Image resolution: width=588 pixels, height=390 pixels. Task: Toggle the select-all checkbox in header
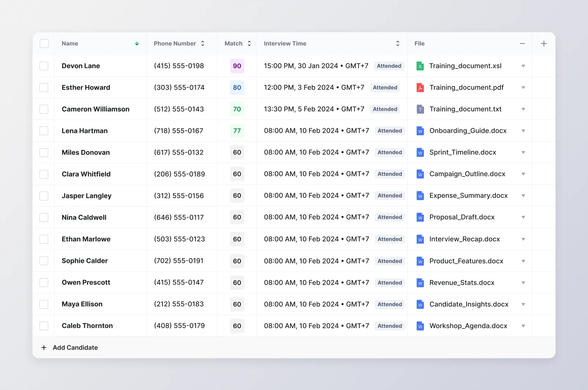click(44, 44)
